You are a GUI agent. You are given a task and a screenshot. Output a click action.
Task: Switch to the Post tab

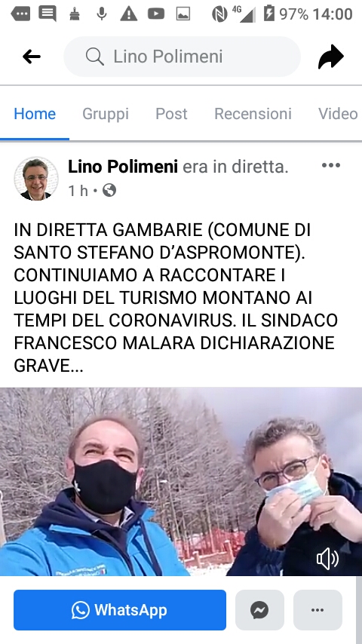[x=171, y=114]
